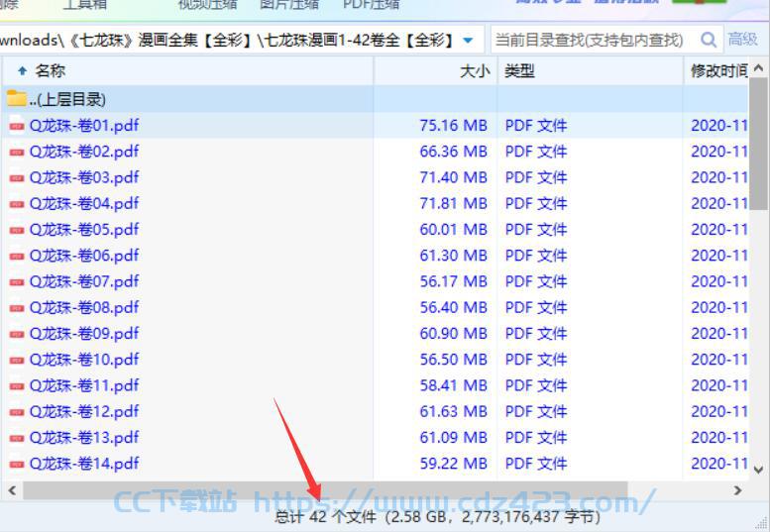This screenshot has height=532, width=770.
Task: Expand the path address dropdown arrow
Action: 468,41
